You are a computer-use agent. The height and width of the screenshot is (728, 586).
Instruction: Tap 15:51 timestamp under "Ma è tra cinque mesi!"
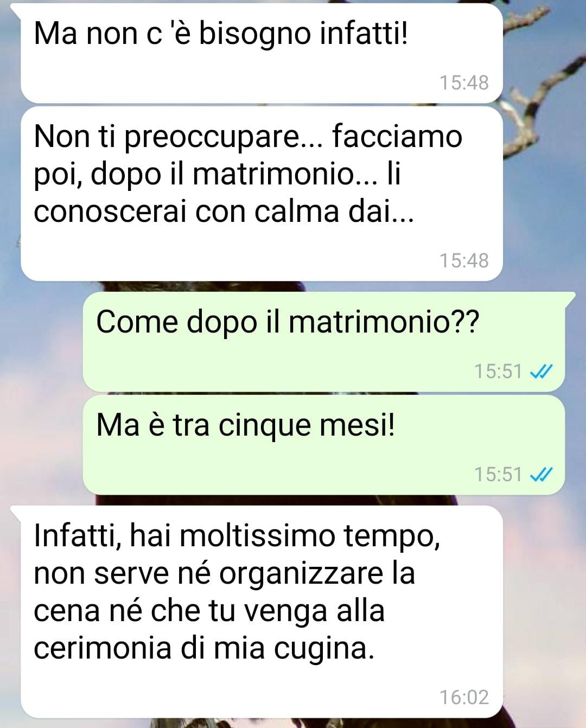[x=498, y=475]
